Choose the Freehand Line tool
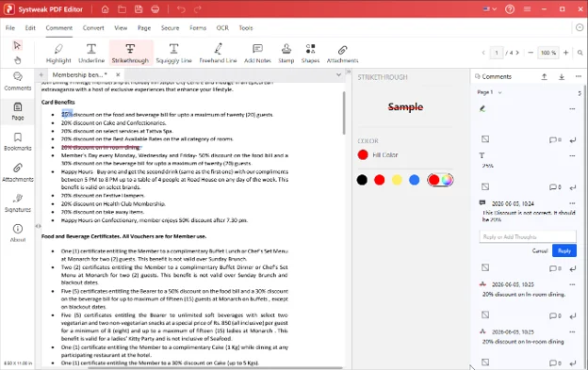Image resolution: width=588 pixels, height=370 pixels. point(218,53)
